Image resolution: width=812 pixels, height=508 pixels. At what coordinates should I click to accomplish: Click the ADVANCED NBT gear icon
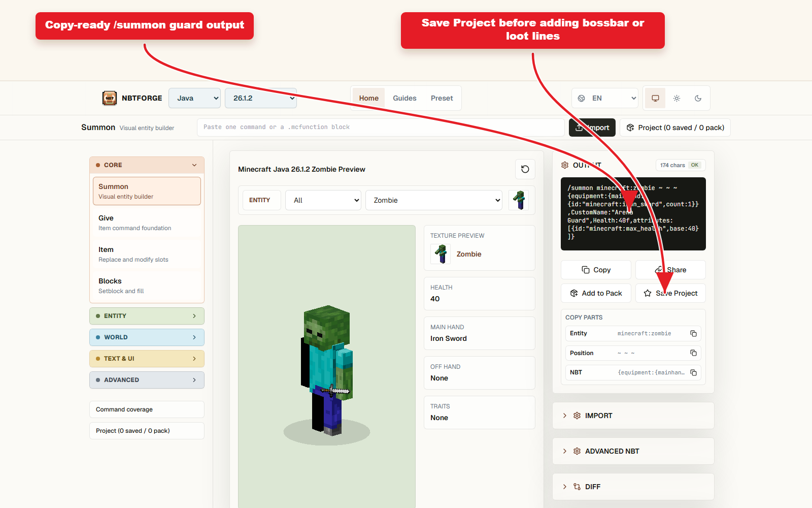coord(577,451)
